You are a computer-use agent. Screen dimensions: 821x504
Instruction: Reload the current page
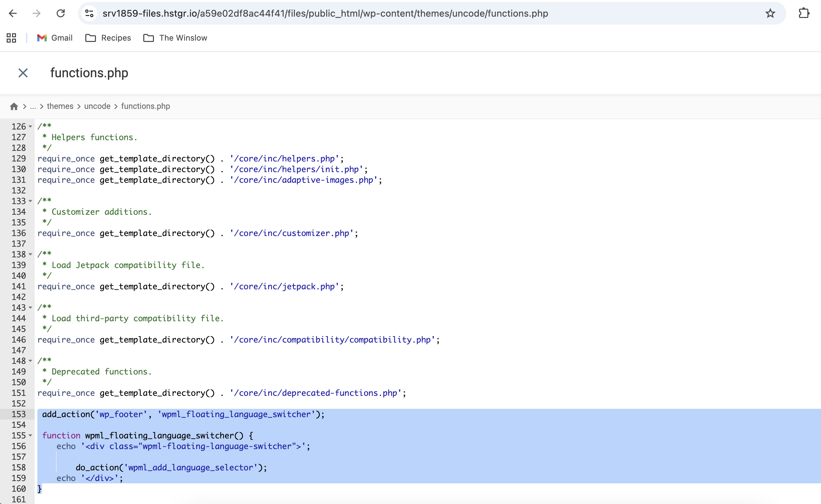point(61,13)
